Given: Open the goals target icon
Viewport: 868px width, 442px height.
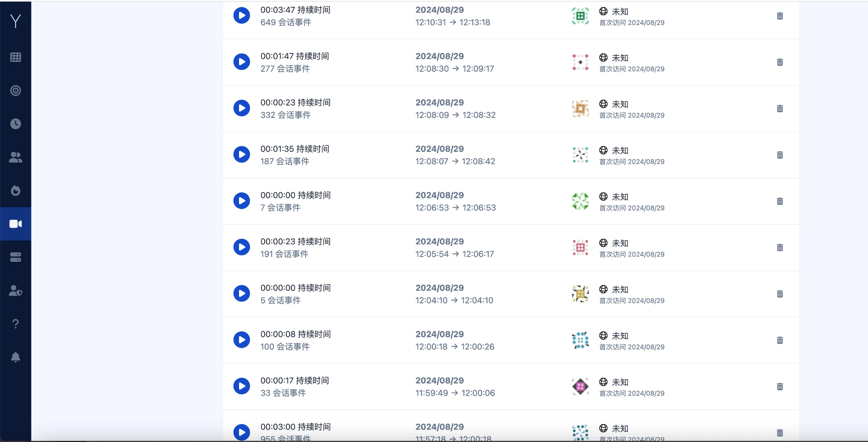Looking at the screenshot, I should coord(16,90).
